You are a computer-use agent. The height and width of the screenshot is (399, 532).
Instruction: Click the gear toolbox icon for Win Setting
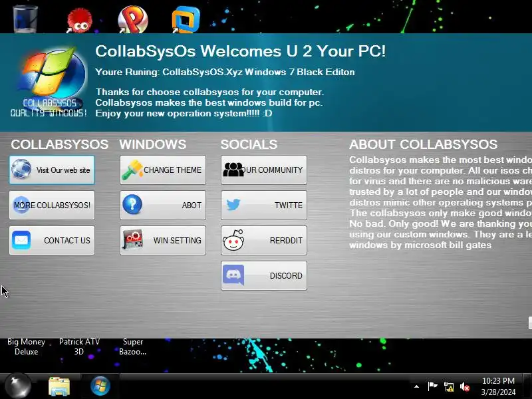[x=132, y=240]
